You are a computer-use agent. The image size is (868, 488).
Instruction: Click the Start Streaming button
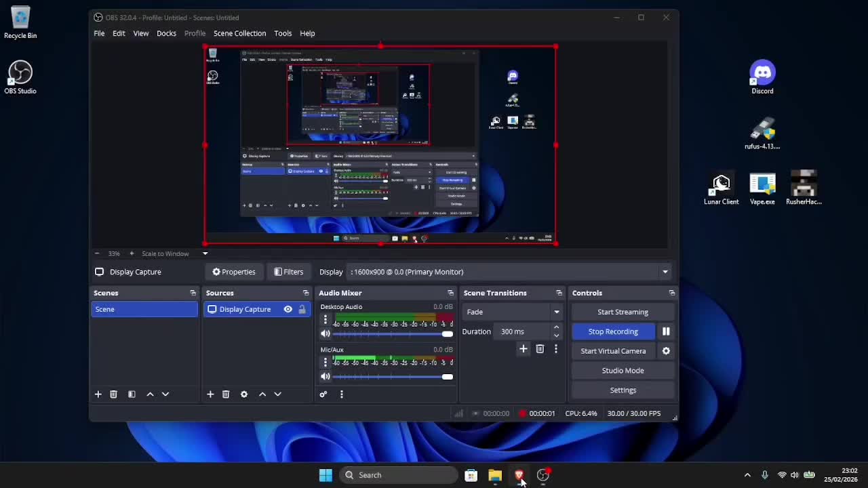click(623, 312)
